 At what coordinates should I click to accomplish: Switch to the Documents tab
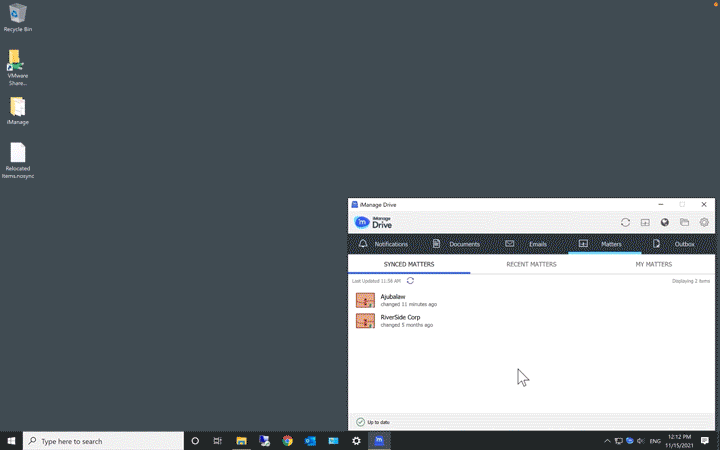(456, 244)
